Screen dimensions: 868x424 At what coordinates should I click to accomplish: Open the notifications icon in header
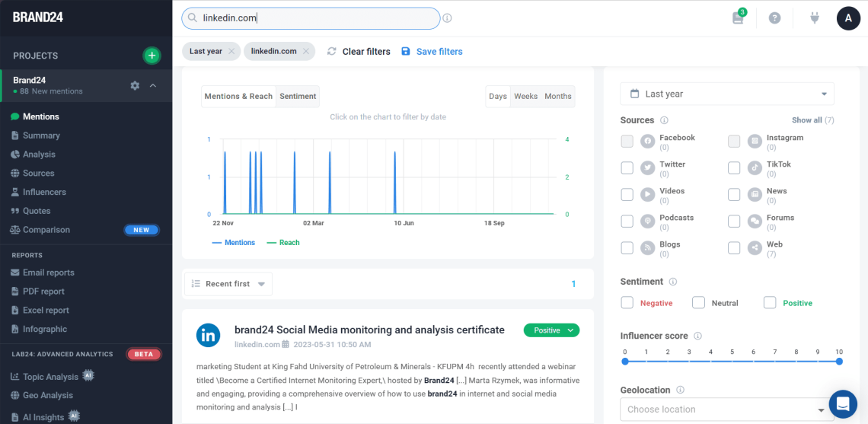(x=738, y=18)
